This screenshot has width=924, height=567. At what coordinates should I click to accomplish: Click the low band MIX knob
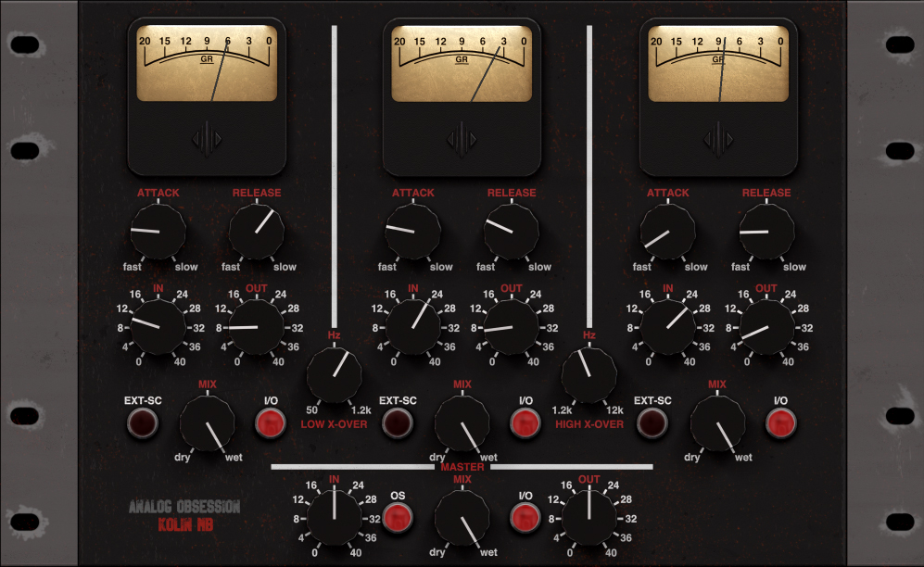(207, 422)
